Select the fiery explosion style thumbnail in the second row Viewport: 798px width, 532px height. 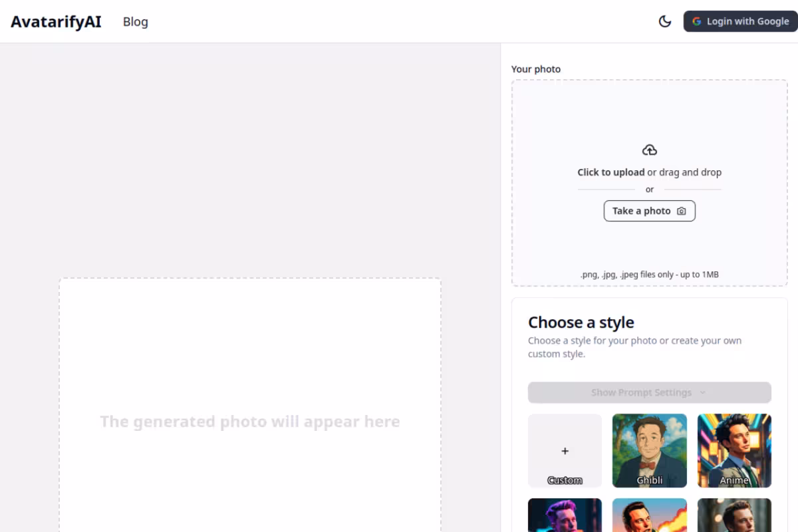[x=650, y=515]
